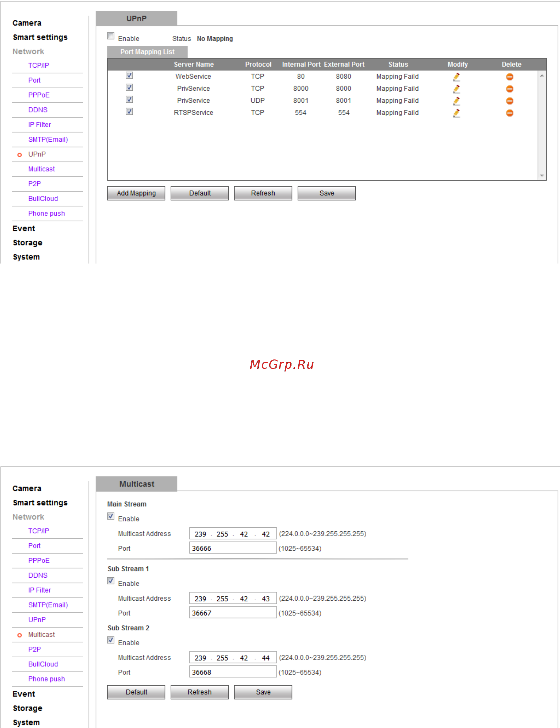Open Phone push in lower Network menu
Screen dimensions: 560x728
click(46, 679)
